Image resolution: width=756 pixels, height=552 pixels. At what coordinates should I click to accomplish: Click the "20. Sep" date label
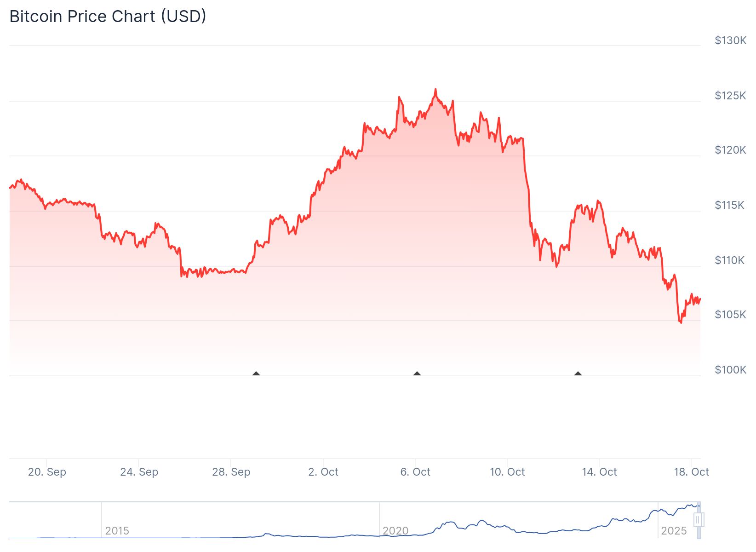47,472
